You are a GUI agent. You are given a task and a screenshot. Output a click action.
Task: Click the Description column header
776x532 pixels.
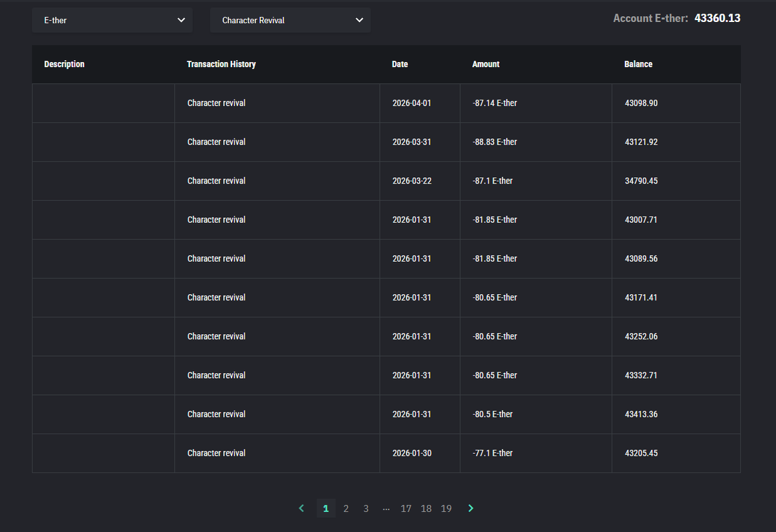pyautogui.click(x=64, y=64)
